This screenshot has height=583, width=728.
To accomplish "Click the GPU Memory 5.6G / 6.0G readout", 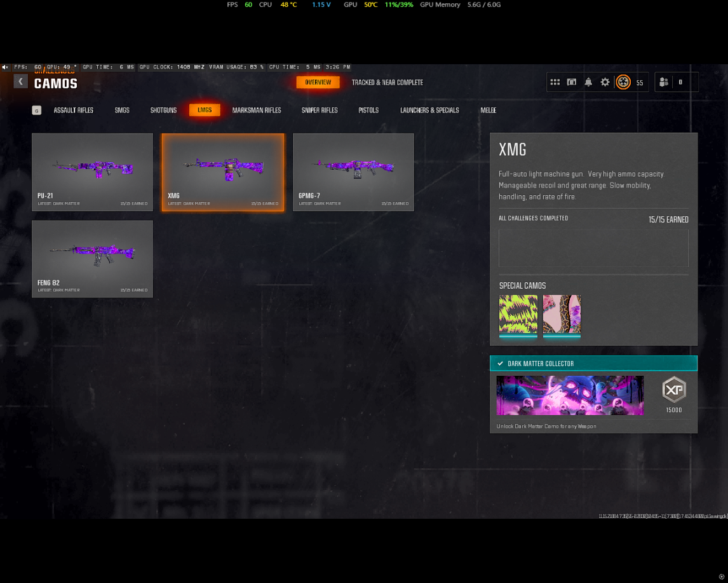I will click(x=460, y=4).
